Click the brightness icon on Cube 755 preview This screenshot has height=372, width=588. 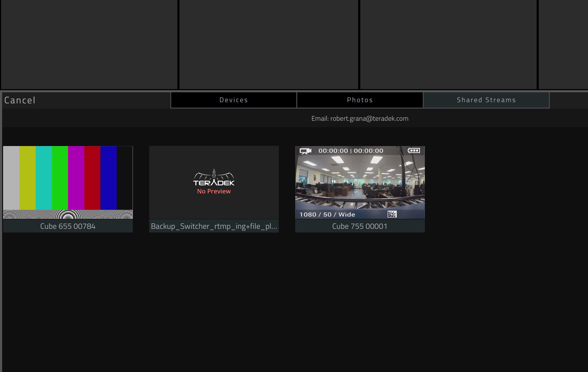[x=392, y=214]
